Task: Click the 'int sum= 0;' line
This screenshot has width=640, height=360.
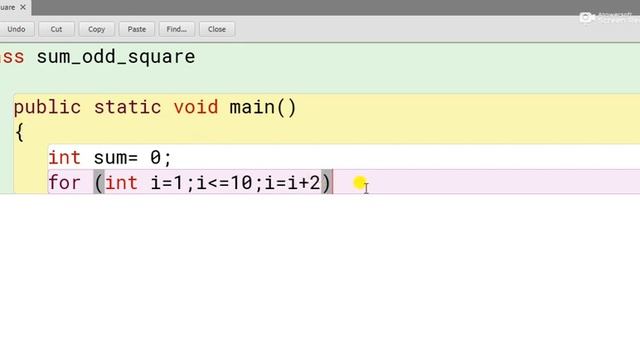Action: click(110, 158)
